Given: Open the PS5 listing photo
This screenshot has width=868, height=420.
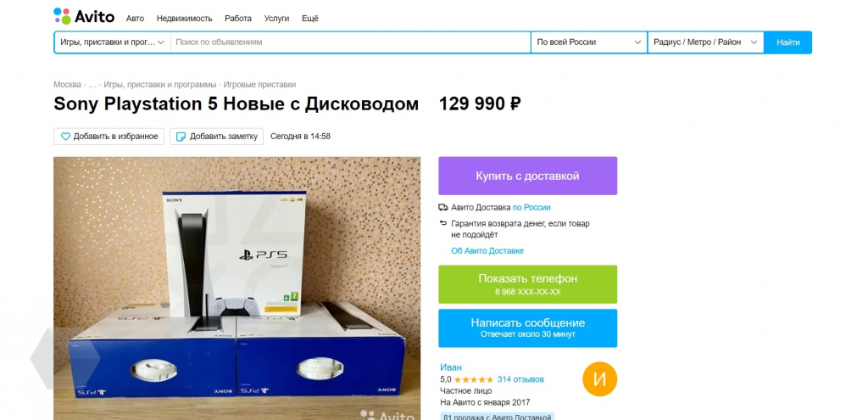Looking at the screenshot, I should pyautogui.click(x=237, y=288).
